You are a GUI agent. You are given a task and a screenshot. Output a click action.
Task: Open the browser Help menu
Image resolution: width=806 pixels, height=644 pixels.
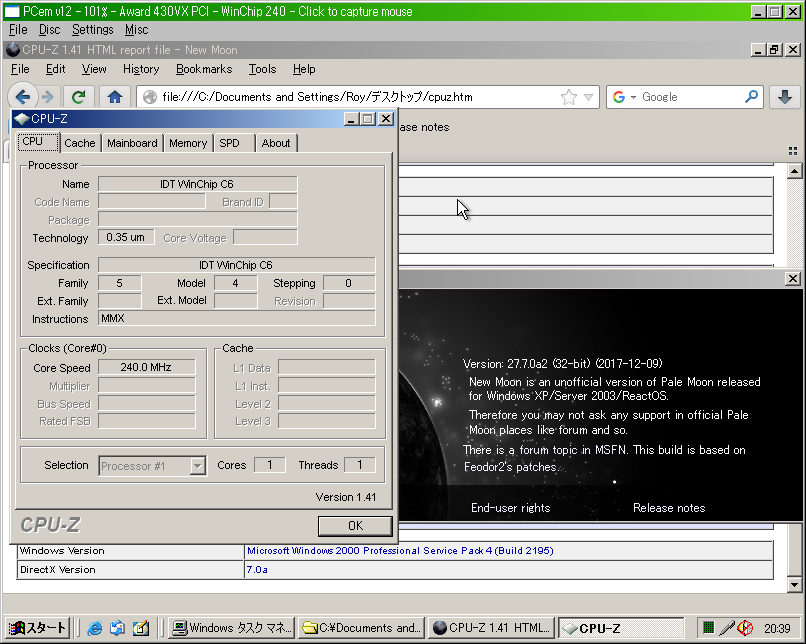pyautogui.click(x=304, y=69)
